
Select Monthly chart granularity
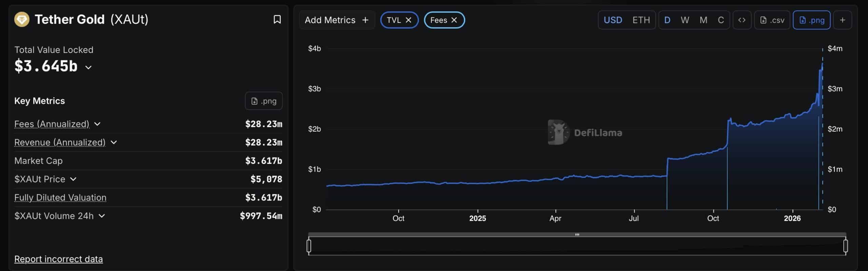point(703,20)
